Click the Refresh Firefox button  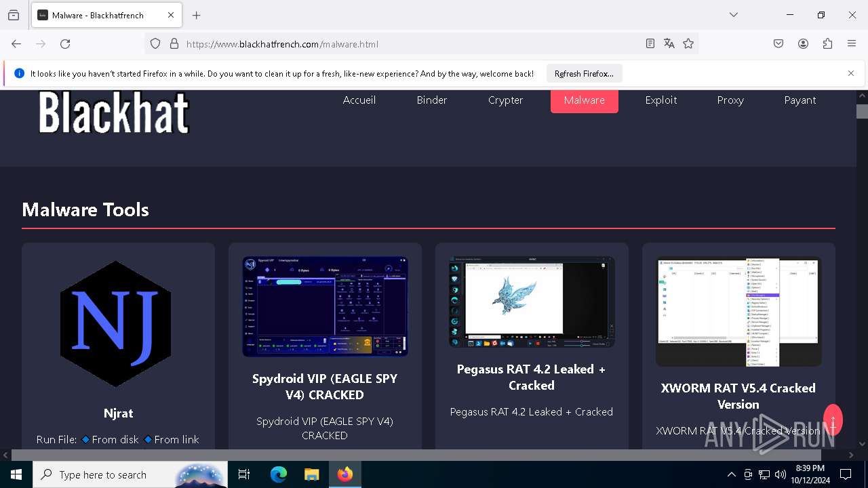click(x=584, y=74)
